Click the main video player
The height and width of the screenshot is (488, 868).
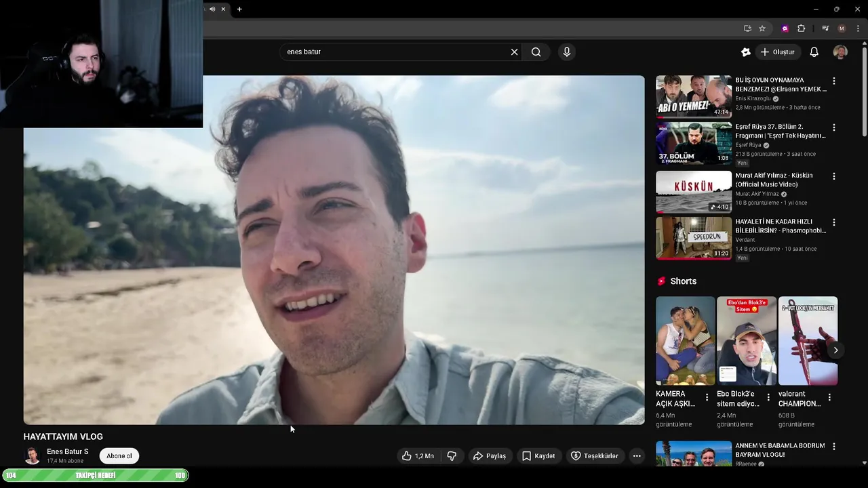click(x=334, y=250)
